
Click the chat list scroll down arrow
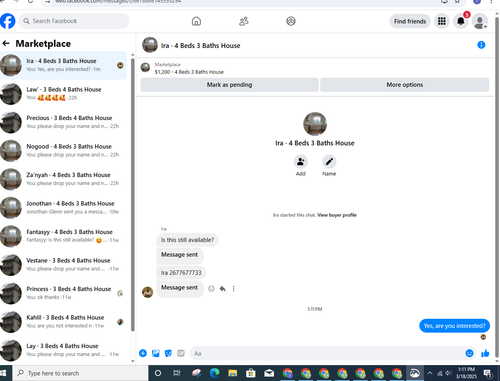pyautogui.click(x=133, y=361)
